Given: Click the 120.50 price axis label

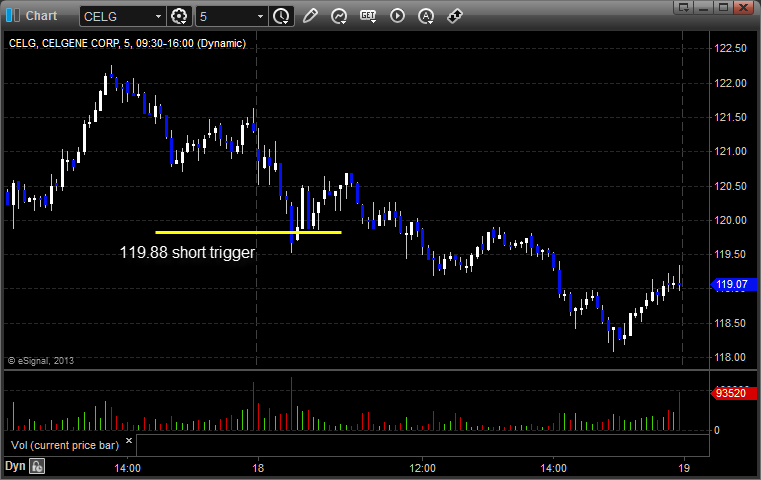Looking at the screenshot, I should pos(730,186).
